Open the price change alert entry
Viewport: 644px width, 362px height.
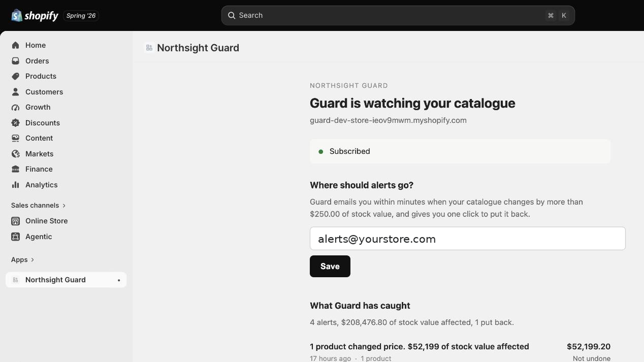[x=460, y=351]
